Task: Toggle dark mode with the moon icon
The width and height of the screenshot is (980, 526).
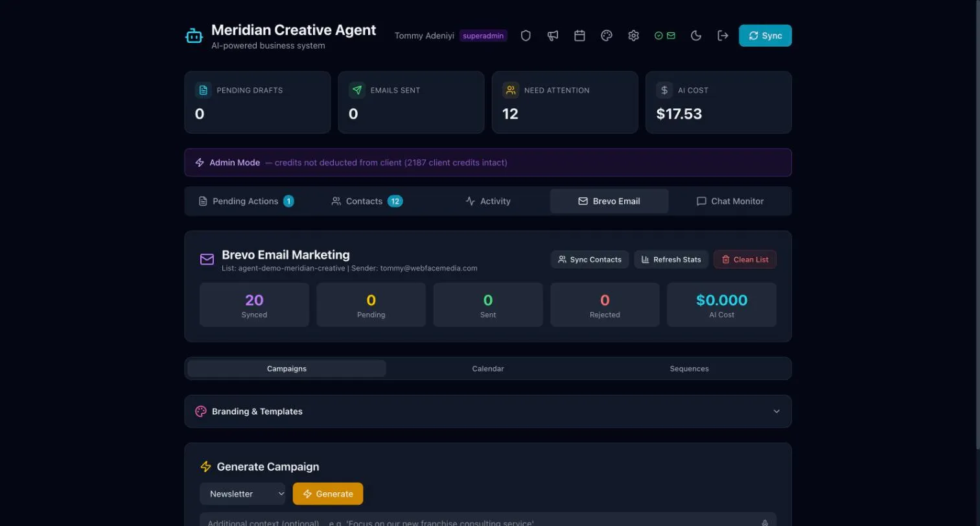Action: [696, 36]
